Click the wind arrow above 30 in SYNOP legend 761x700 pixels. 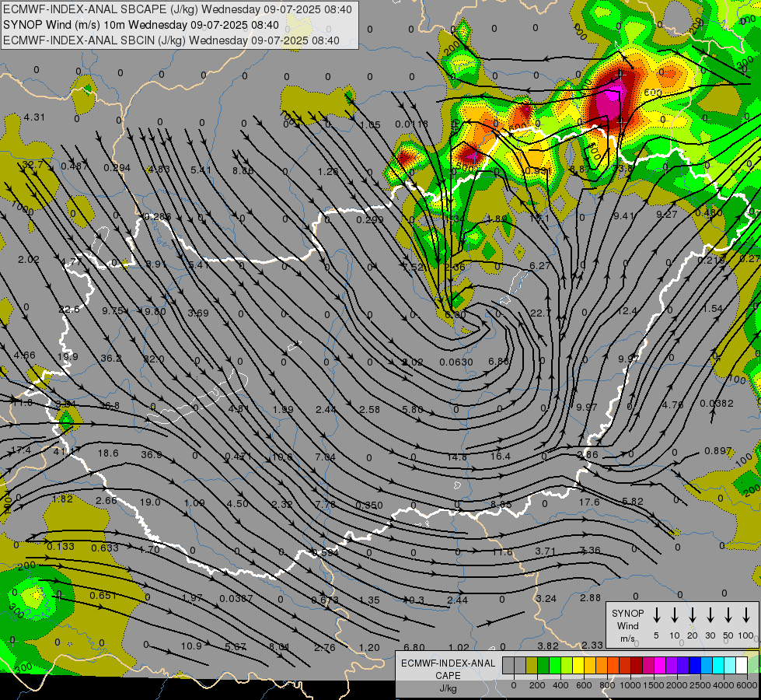tap(710, 615)
